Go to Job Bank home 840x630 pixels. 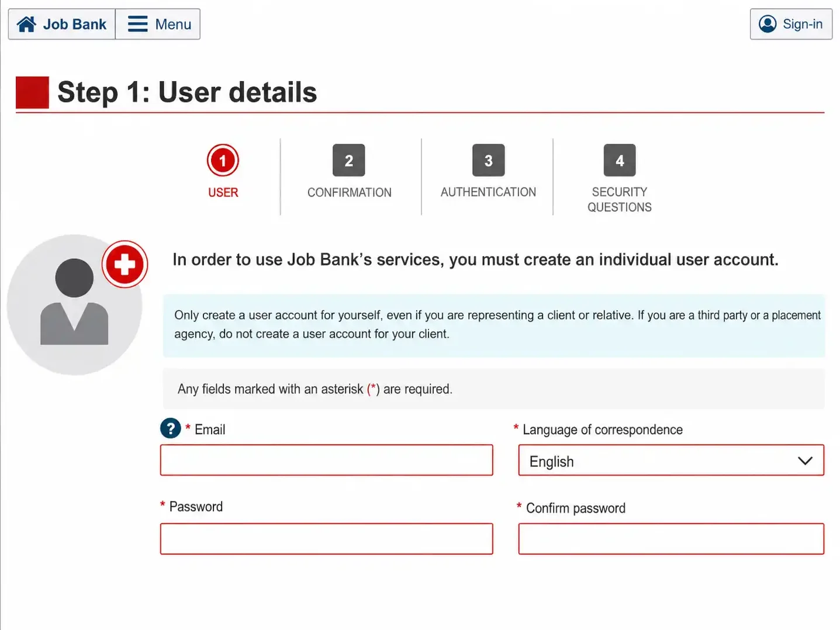pos(61,24)
